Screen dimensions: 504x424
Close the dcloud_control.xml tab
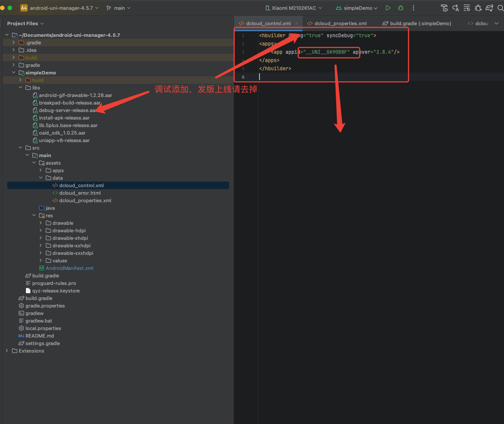point(297,23)
